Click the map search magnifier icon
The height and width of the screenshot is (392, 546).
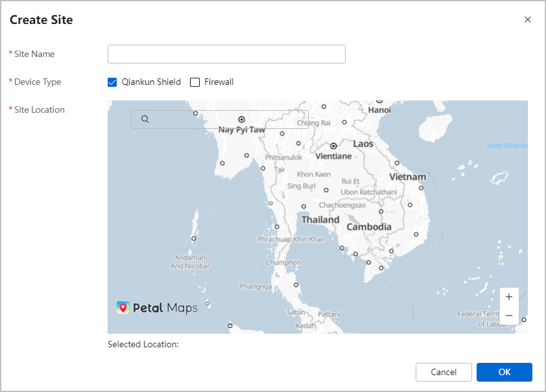[145, 119]
